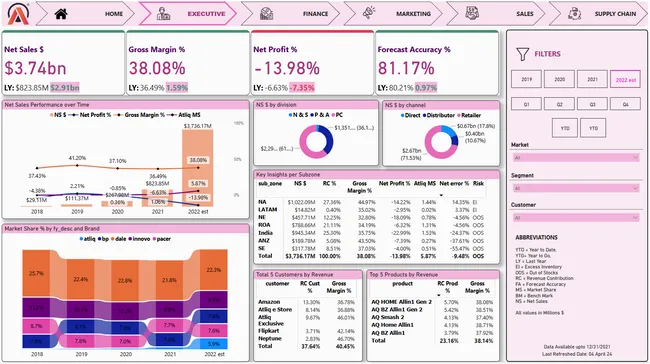Deselect the 2022 est year filter

[626, 79]
